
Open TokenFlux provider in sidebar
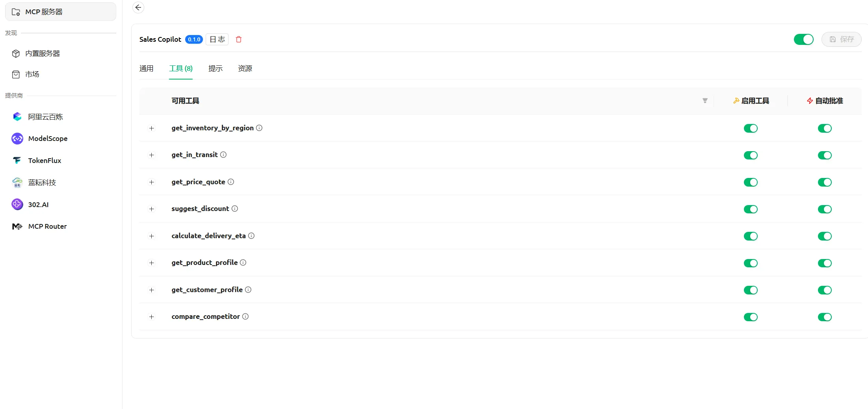(45, 161)
